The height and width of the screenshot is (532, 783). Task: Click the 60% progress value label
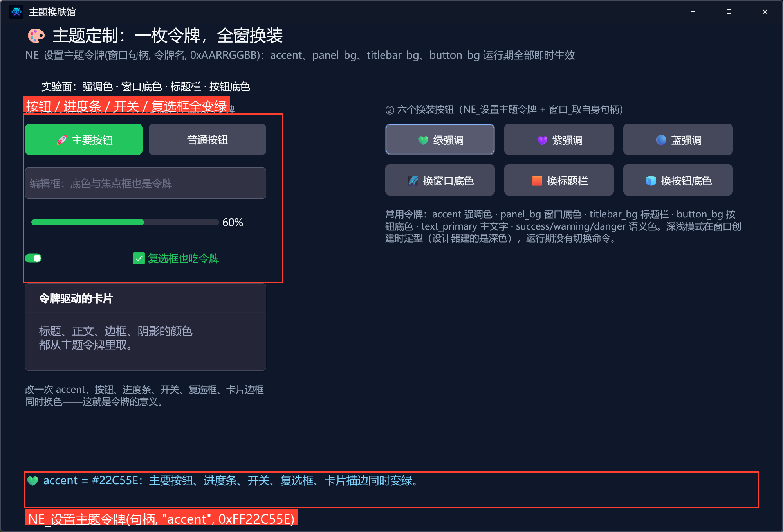pyautogui.click(x=233, y=223)
